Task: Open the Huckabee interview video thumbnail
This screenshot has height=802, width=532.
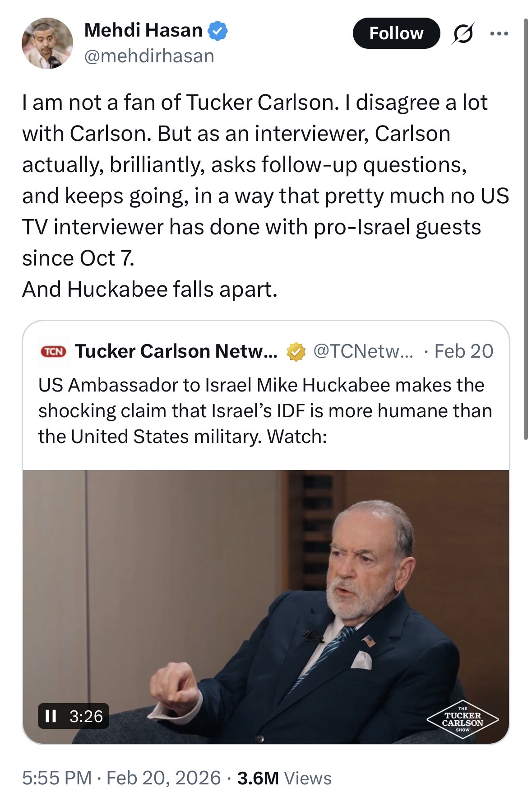Action: (265, 587)
